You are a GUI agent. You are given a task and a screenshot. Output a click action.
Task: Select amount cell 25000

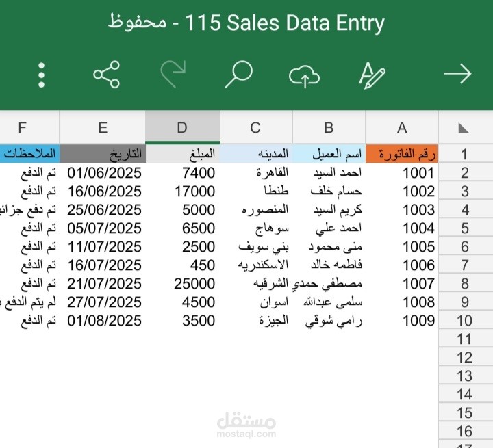(x=182, y=283)
